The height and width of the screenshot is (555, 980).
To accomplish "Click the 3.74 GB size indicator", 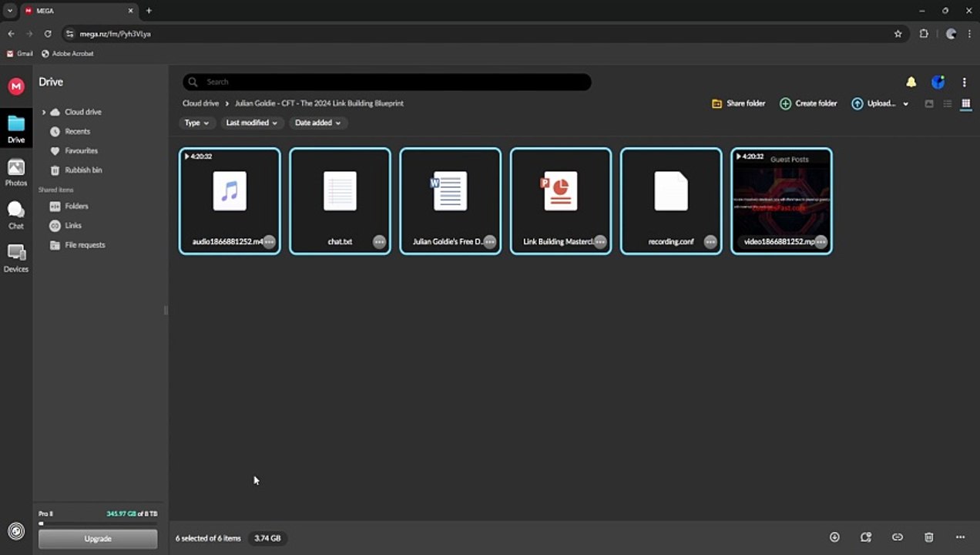I will (x=267, y=538).
